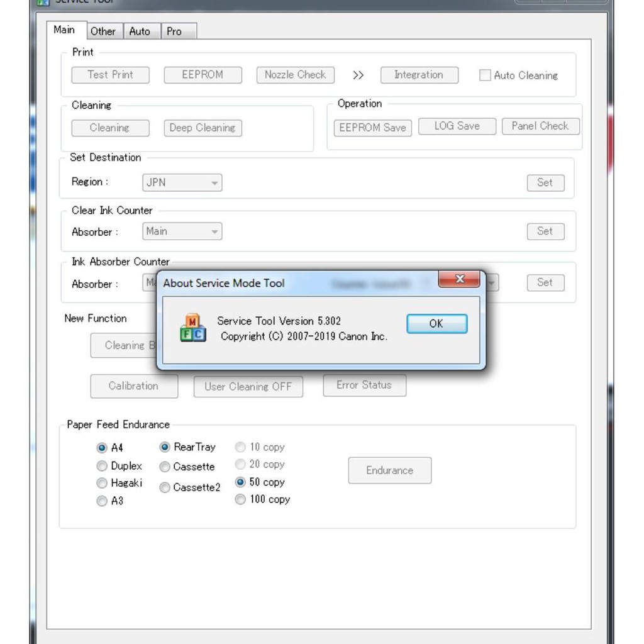Click the double-arrow next to Nozzle Check
Image resolution: width=644 pixels, height=644 pixels.
click(358, 75)
